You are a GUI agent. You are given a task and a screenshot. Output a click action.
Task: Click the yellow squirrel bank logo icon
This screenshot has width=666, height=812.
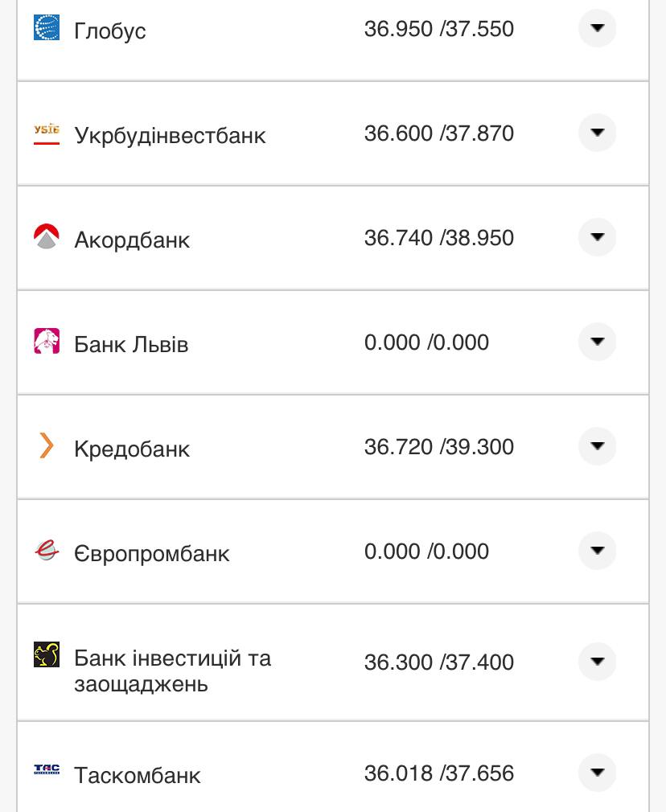[x=47, y=654]
